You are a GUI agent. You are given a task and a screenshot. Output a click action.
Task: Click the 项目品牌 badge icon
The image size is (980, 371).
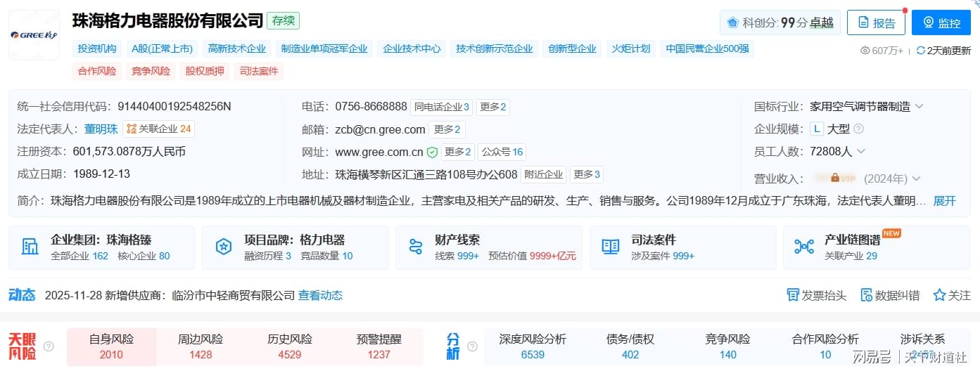[224, 247]
